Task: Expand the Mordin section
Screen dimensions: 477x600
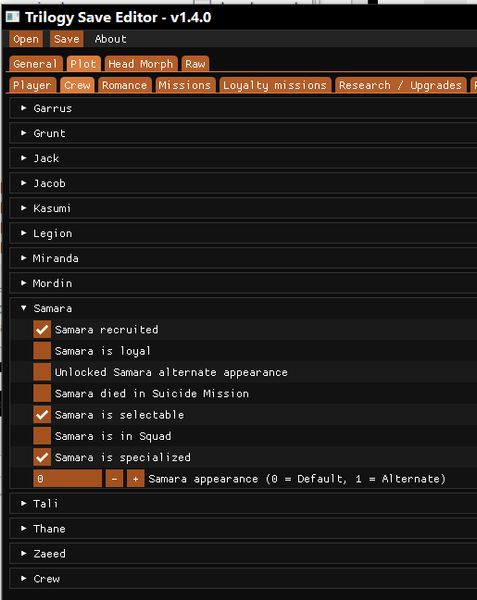Action: (243, 283)
